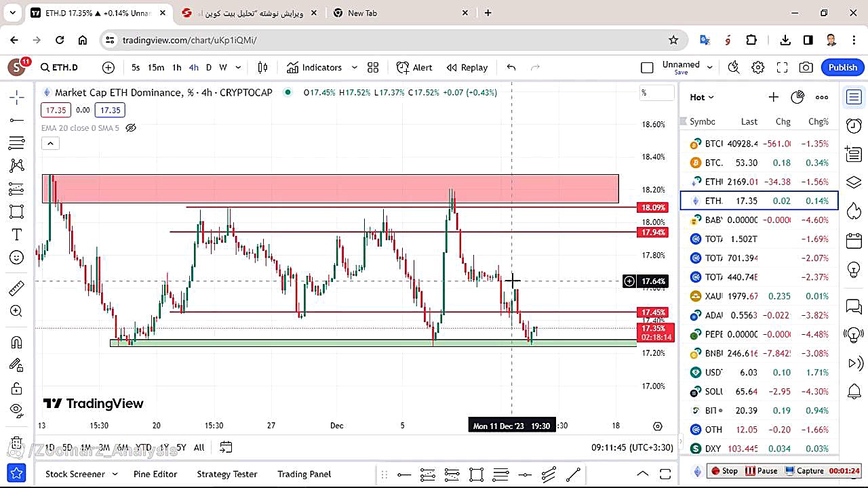
Task: Open the alerts clock icon in sidebar
Action: pos(854,126)
